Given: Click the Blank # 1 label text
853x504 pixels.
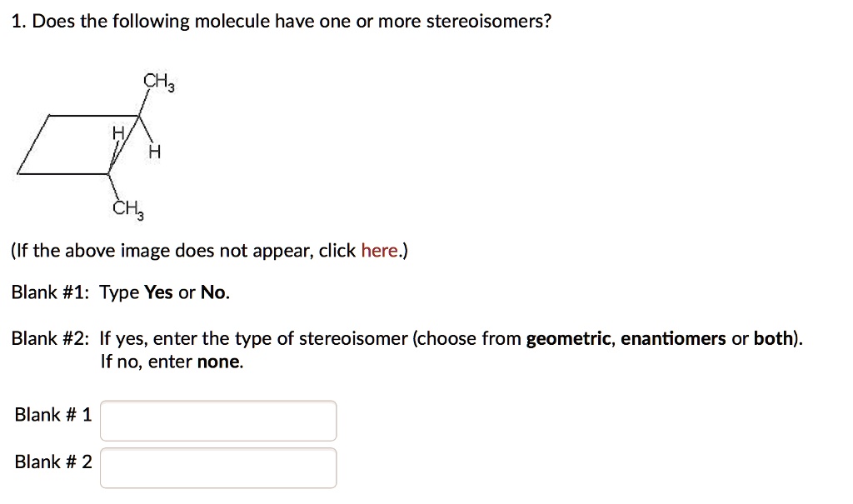Looking at the screenshot, I should [x=52, y=414].
